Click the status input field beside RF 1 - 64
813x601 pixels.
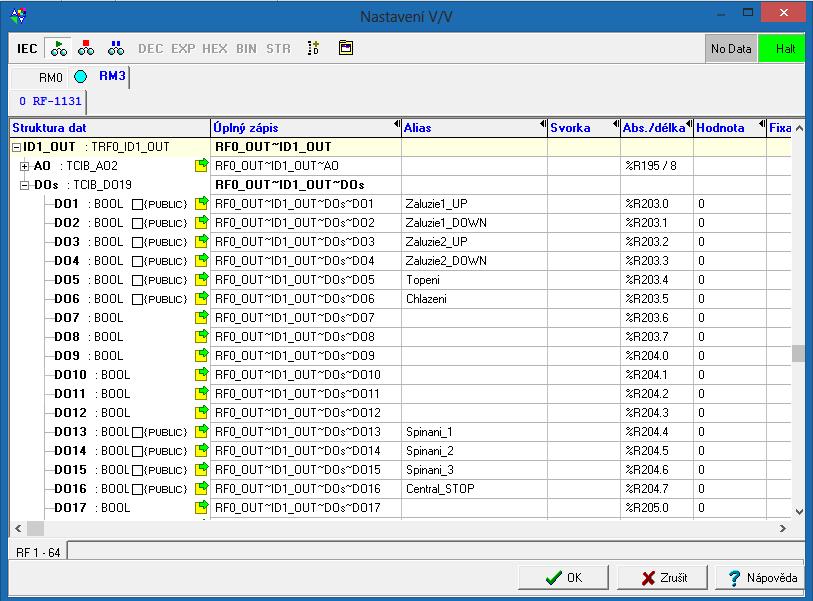click(436, 550)
